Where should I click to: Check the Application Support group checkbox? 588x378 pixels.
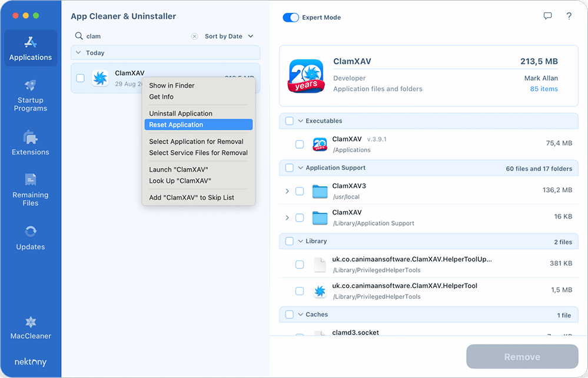[x=289, y=168]
